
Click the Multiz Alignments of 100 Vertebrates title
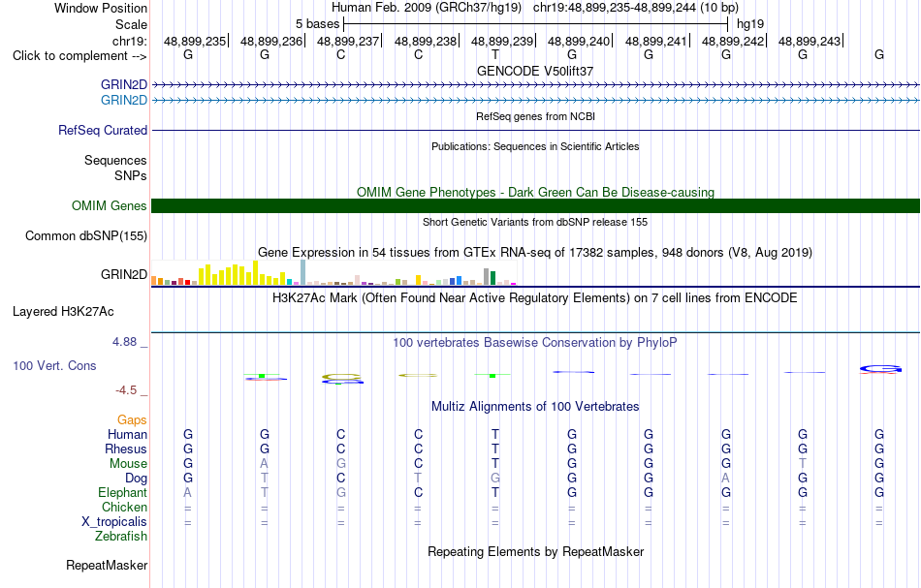tap(535, 407)
